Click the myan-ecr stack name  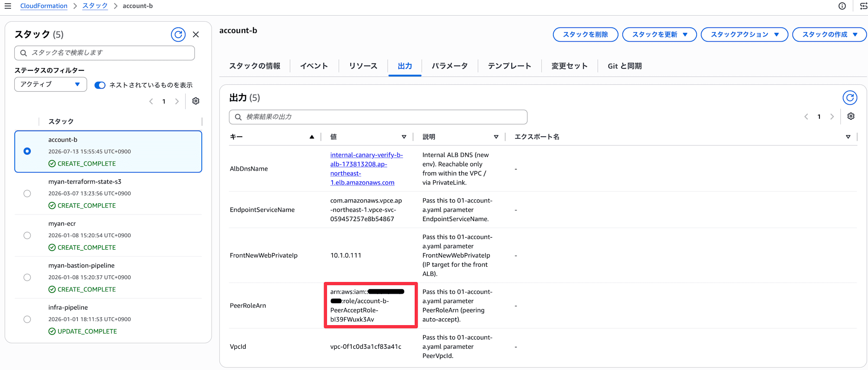pyautogui.click(x=62, y=224)
